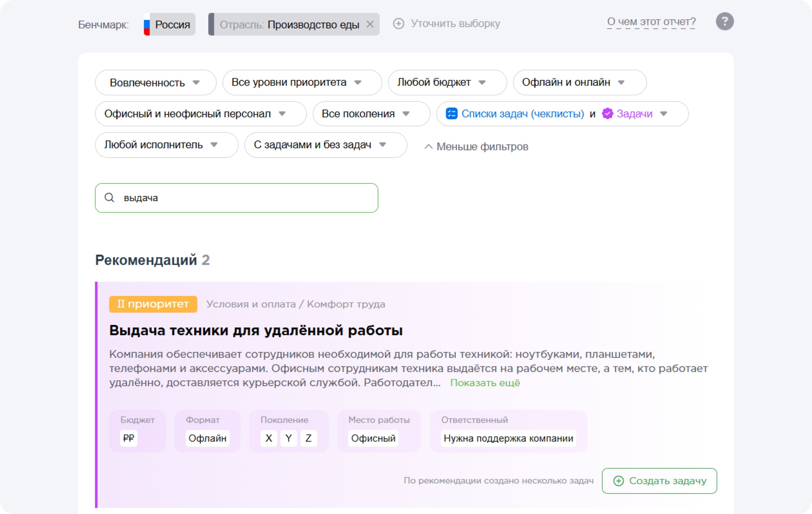812x514 pixels.
Task: Click the help question mark icon
Action: (x=724, y=22)
